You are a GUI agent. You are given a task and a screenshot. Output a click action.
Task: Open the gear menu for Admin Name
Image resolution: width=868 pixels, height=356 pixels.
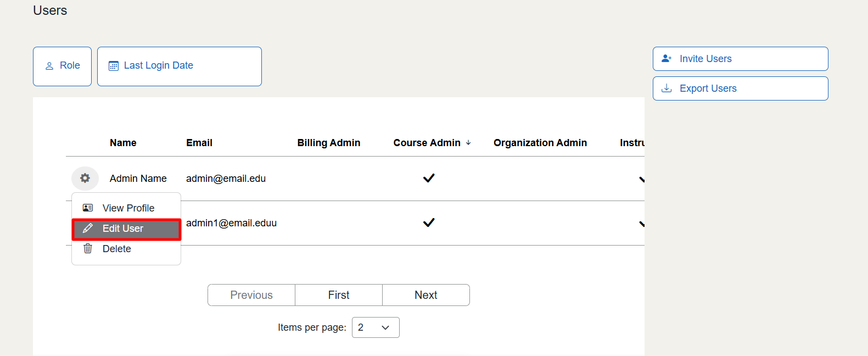pyautogui.click(x=85, y=178)
